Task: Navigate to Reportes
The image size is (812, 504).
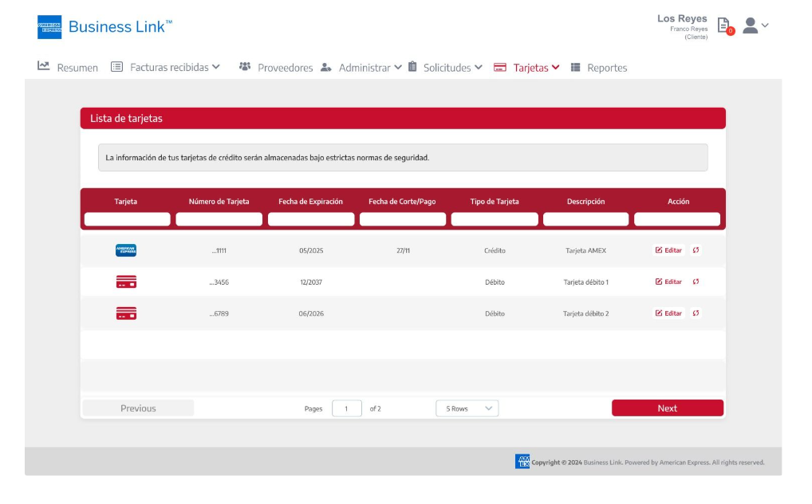Action: (x=599, y=68)
